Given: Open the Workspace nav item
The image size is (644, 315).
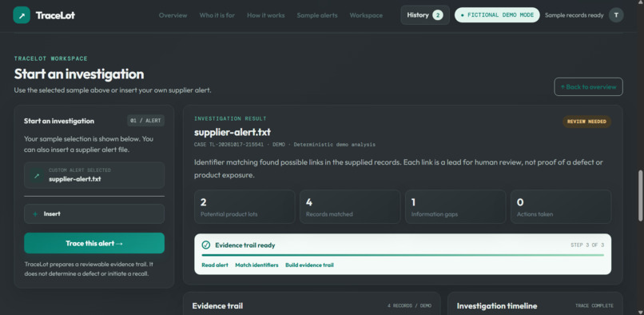Looking at the screenshot, I should [x=366, y=15].
